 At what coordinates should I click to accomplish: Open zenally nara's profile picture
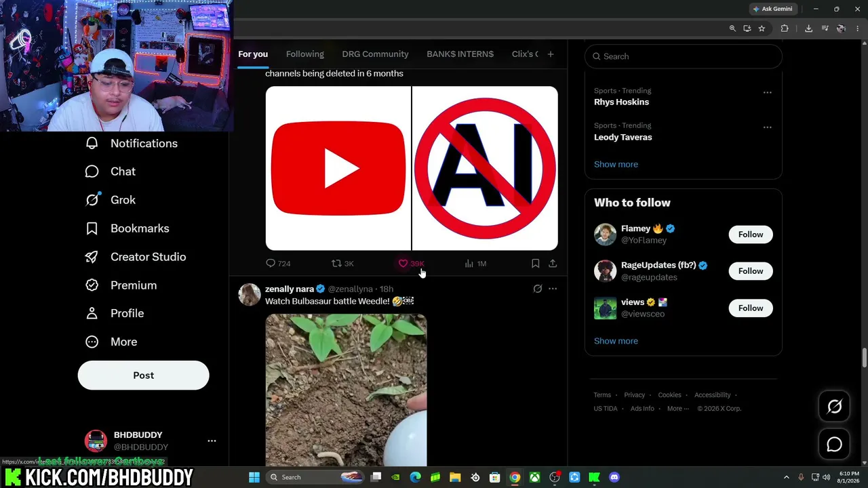point(249,295)
